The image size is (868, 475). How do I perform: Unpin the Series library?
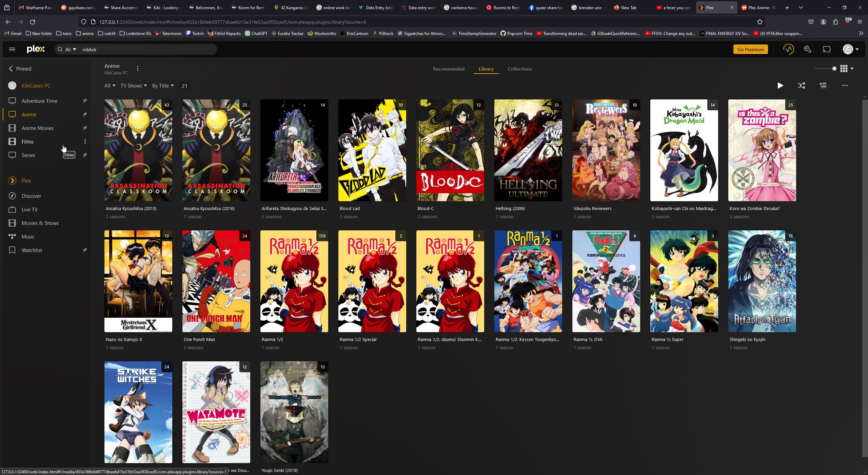pyautogui.click(x=85, y=155)
